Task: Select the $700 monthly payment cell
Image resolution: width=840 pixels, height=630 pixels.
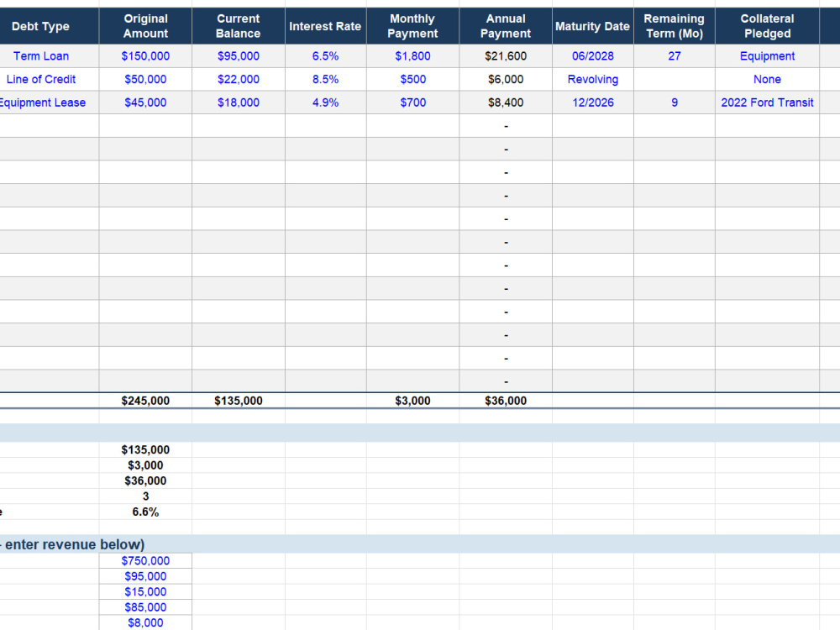Action: pos(412,102)
